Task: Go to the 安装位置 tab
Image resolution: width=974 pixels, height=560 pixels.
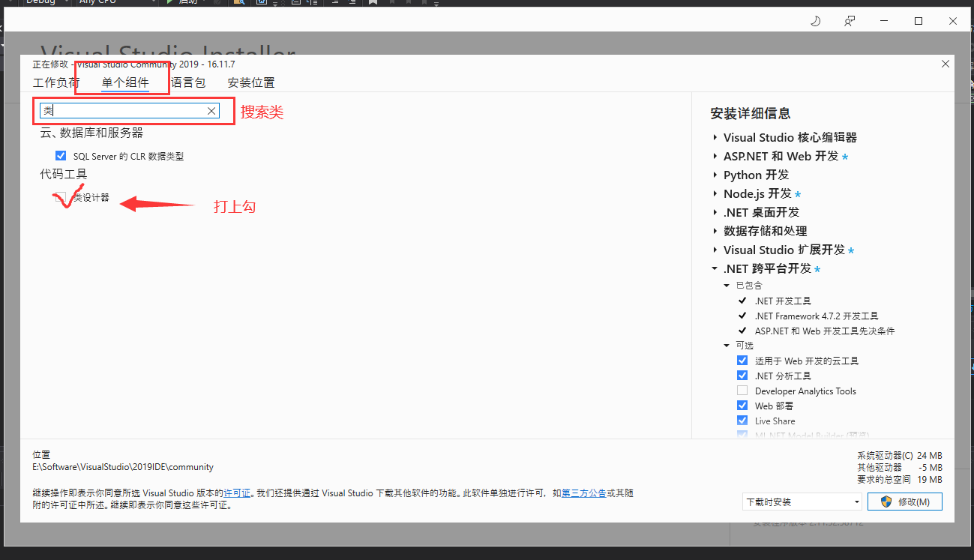Action: tap(251, 82)
